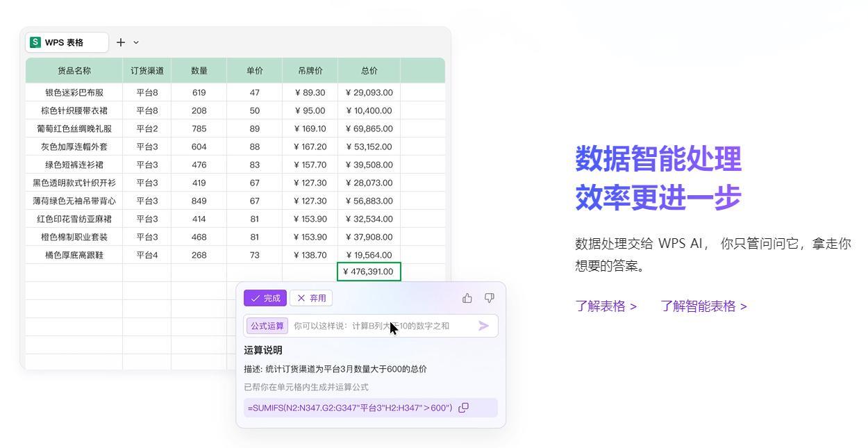This screenshot has height=448, width=868.
Task: Click the tag price ¥ 138.70 cell
Action: point(310,255)
